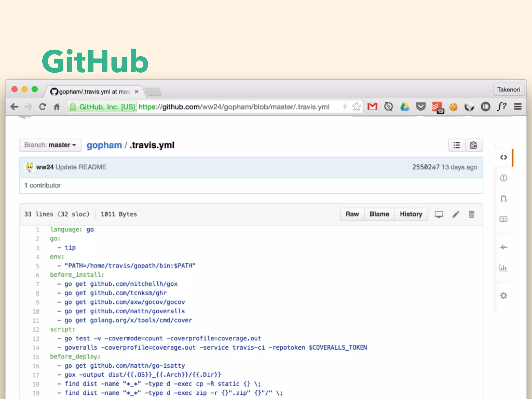Click 'script:' code line
The image size is (532, 399).
[x=62, y=329]
